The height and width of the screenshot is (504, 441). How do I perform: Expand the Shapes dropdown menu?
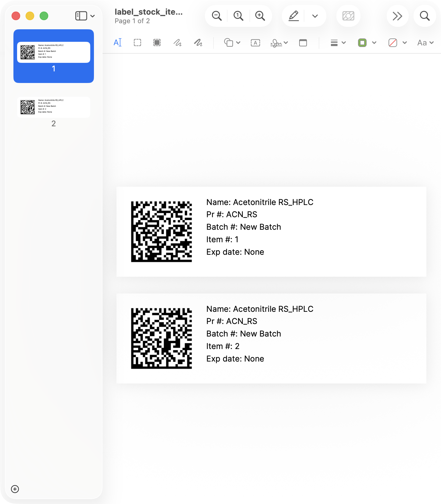point(232,43)
